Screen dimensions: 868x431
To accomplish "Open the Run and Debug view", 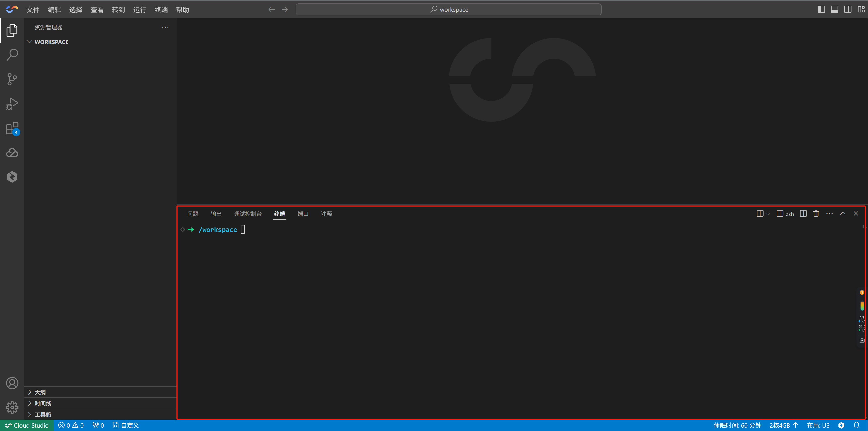I will click(12, 104).
